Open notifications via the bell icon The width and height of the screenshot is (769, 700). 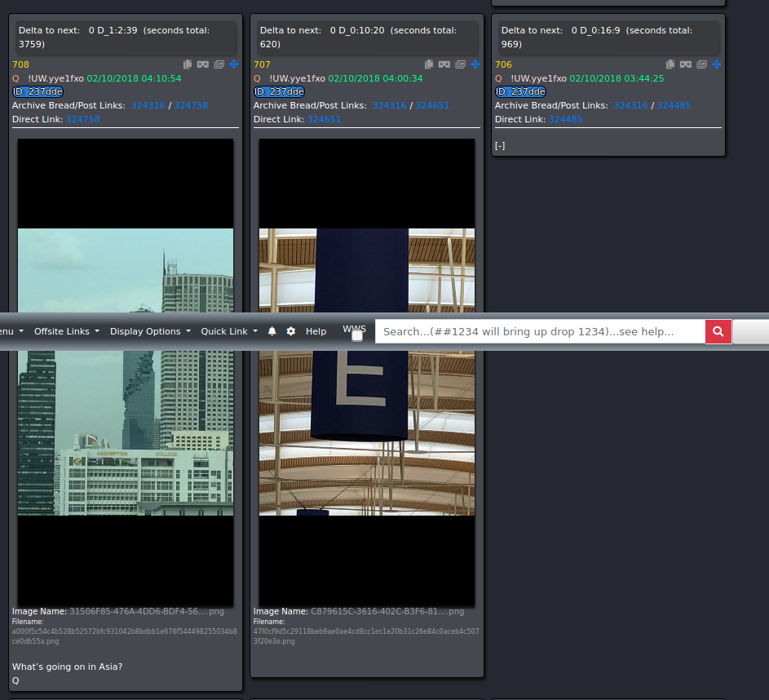(x=272, y=331)
